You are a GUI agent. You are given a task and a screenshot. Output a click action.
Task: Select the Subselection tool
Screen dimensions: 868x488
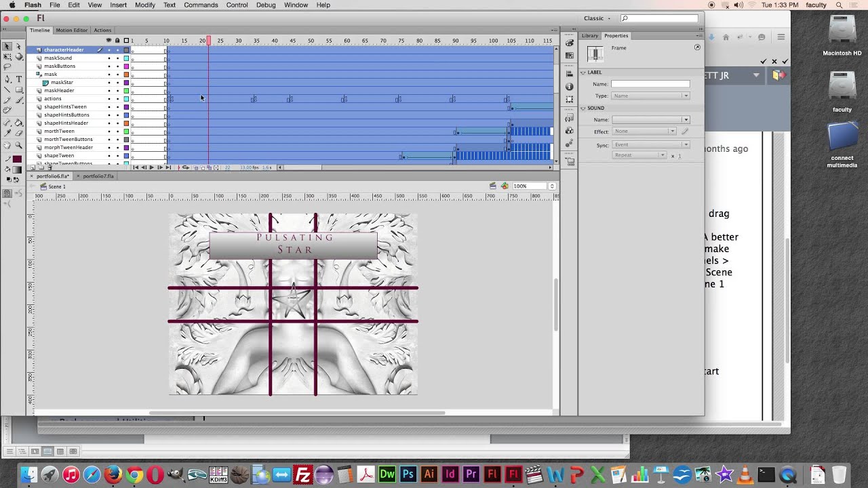[x=18, y=47]
